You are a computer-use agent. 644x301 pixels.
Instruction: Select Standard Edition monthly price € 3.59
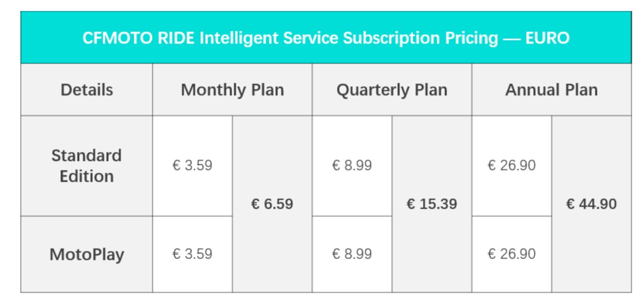coord(192,165)
